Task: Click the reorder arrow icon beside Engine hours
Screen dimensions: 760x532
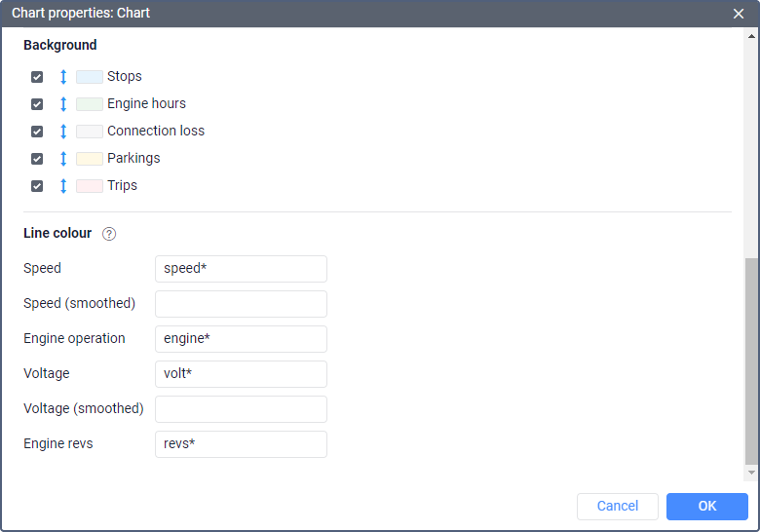Action: (63, 104)
